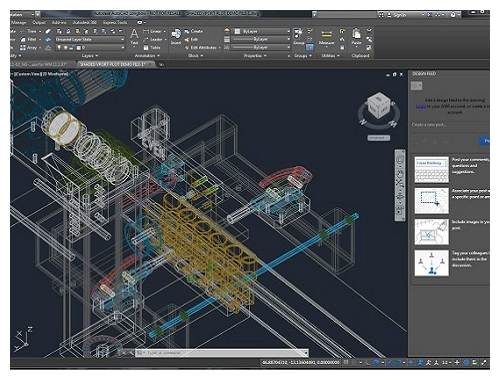Expand the Annotation panel
The height and width of the screenshot is (380, 500).
147,56
